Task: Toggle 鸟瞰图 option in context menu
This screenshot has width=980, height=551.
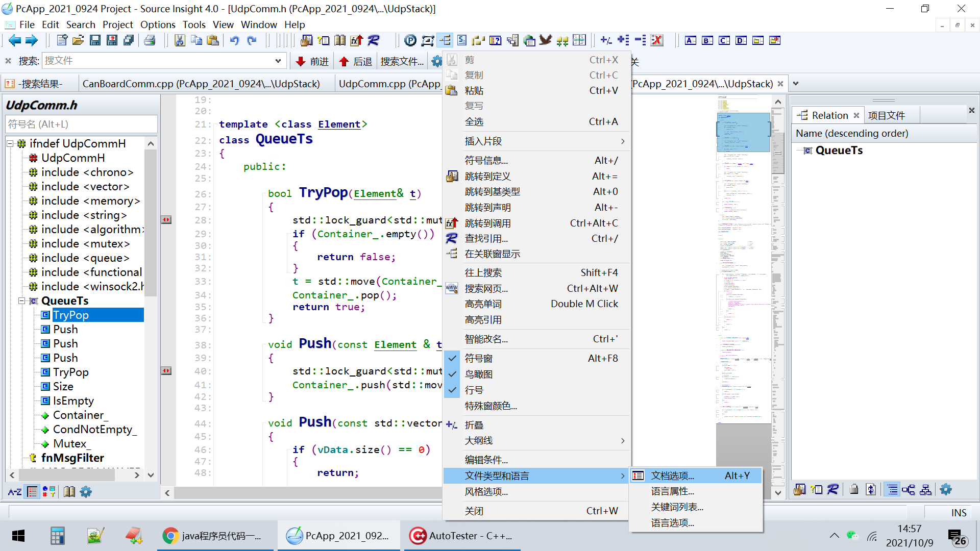Action: point(479,374)
